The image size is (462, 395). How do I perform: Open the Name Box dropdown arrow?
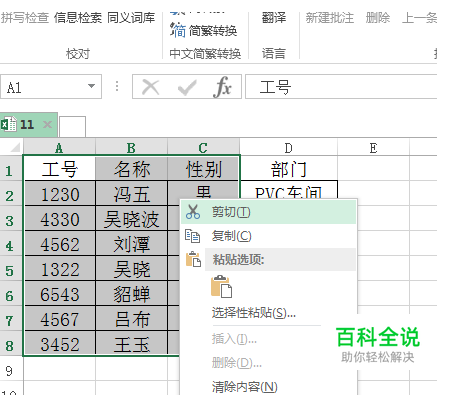click(x=91, y=86)
